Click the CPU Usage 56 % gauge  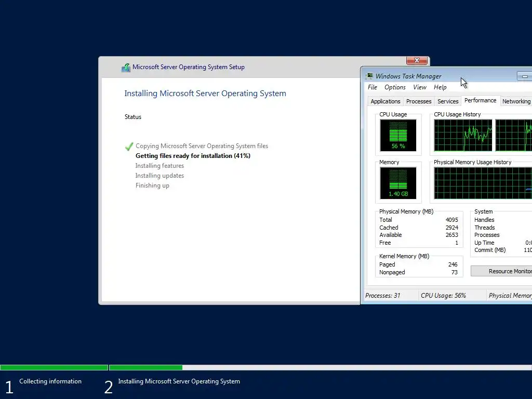point(398,135)
